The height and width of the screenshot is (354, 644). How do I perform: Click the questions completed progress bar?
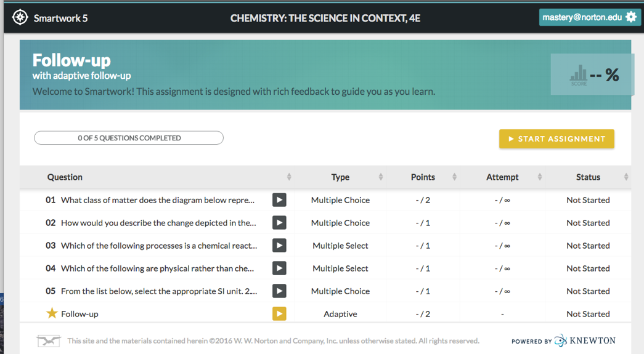pyautogui.click(x=129, y=138)
